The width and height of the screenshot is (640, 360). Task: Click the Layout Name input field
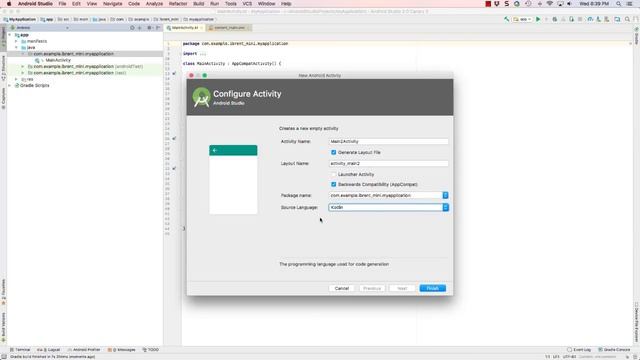[389, 163]
